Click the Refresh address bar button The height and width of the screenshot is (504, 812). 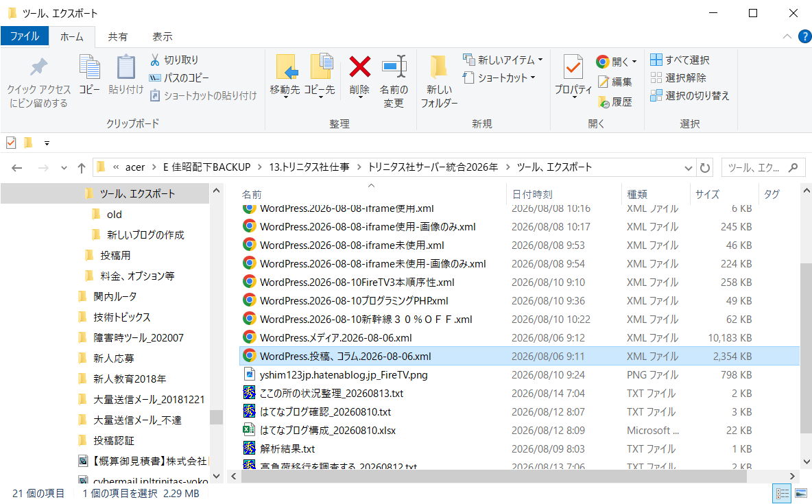pos(704,167)
